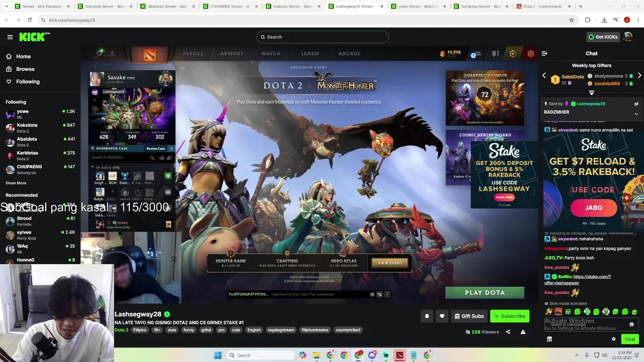Open browser extensions puzzle icon
The image size is (644, 362).
tap(588, 20)
